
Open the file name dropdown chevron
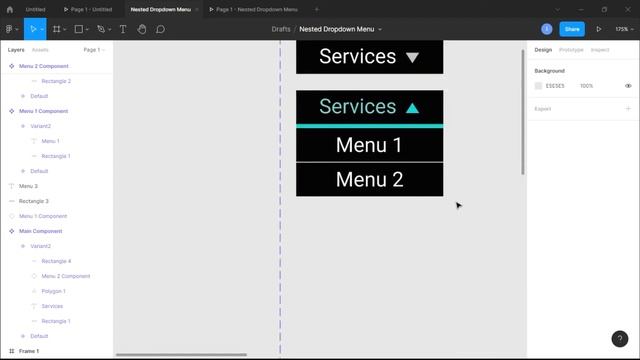(x=380, y=29)
